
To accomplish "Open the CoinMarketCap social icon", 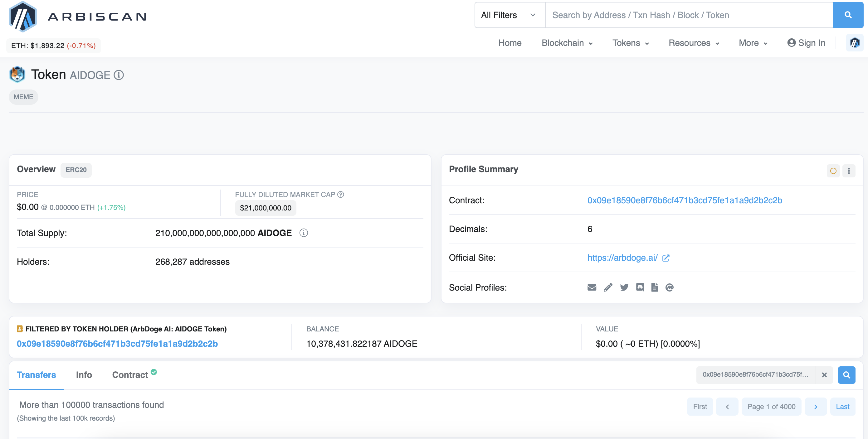I will [x=670, y=287].
